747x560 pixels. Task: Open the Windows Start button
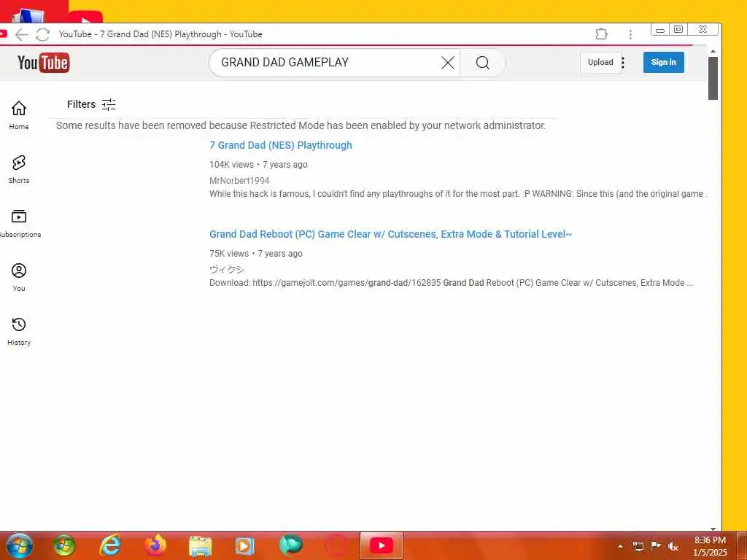[x=20, y=545]
